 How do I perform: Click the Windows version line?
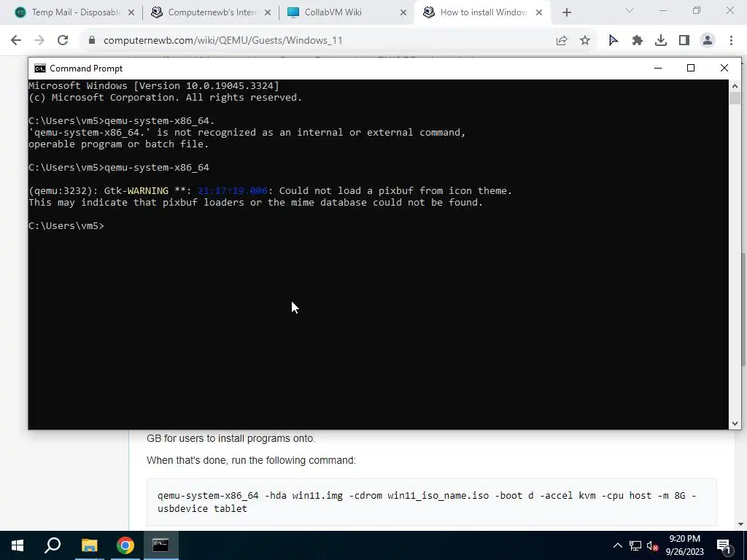tap(154, 86)
